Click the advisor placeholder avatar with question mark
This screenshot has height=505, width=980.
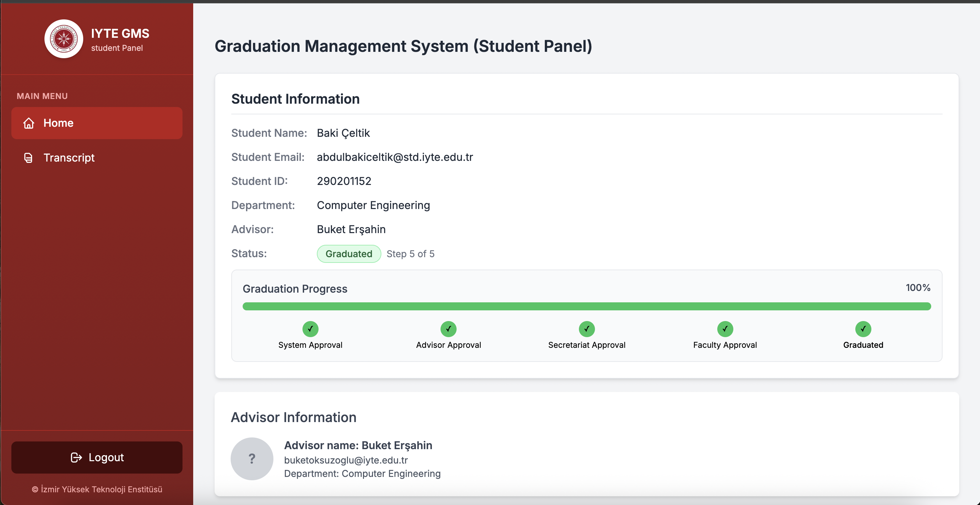252,459
